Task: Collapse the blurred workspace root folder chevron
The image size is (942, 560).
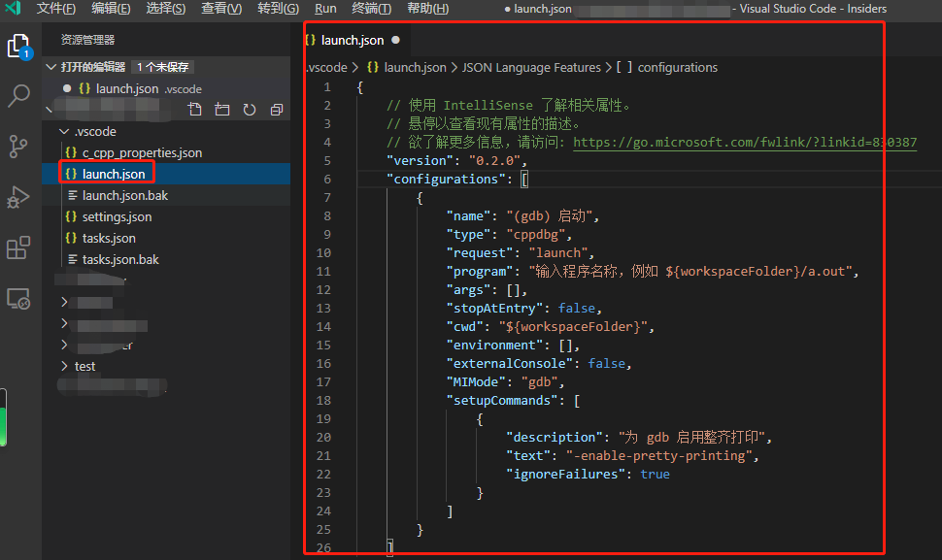Action: (x=49, y=110)
